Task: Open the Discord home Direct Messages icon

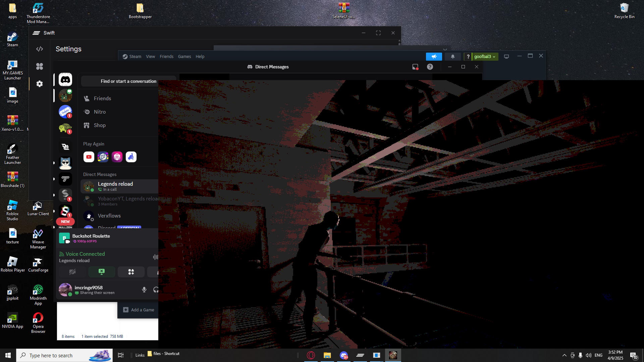Action: click(65, 80)
